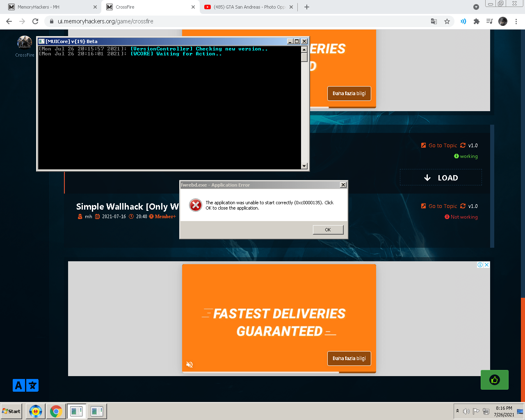The image size is (525, 420).
Task: Open the ad info icon
Action: point(480,265)
